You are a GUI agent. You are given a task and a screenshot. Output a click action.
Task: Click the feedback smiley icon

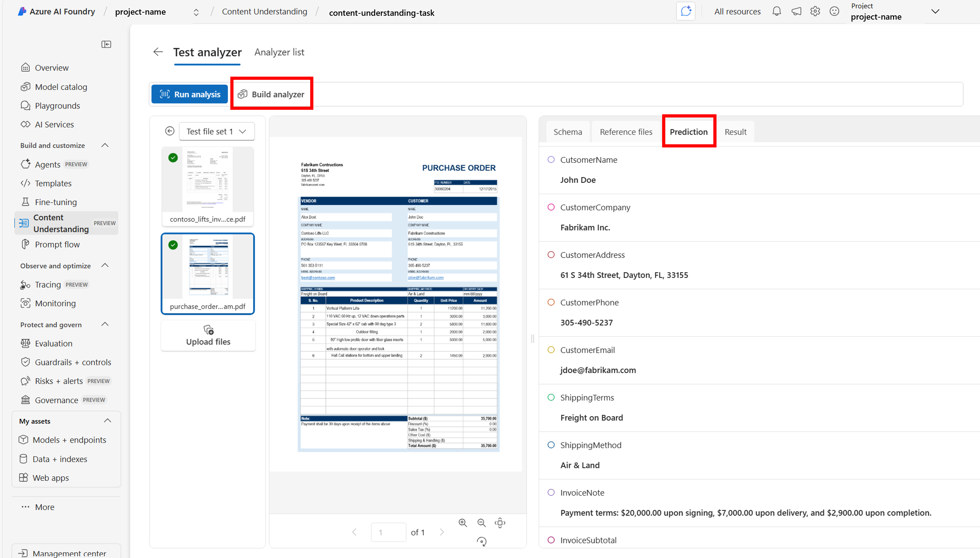834,11
